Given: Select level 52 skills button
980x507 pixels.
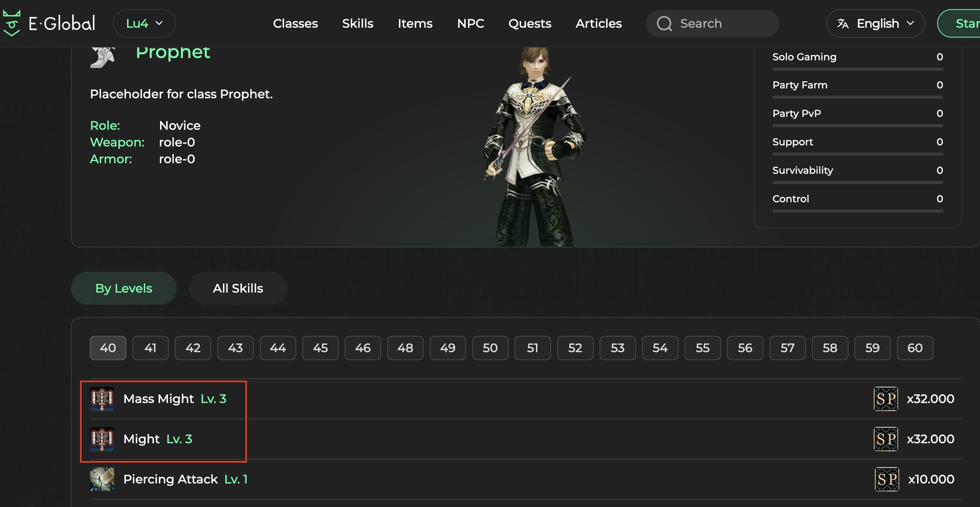Looking at the screenshot, I should pyautogui.click(x=575, y=348).
